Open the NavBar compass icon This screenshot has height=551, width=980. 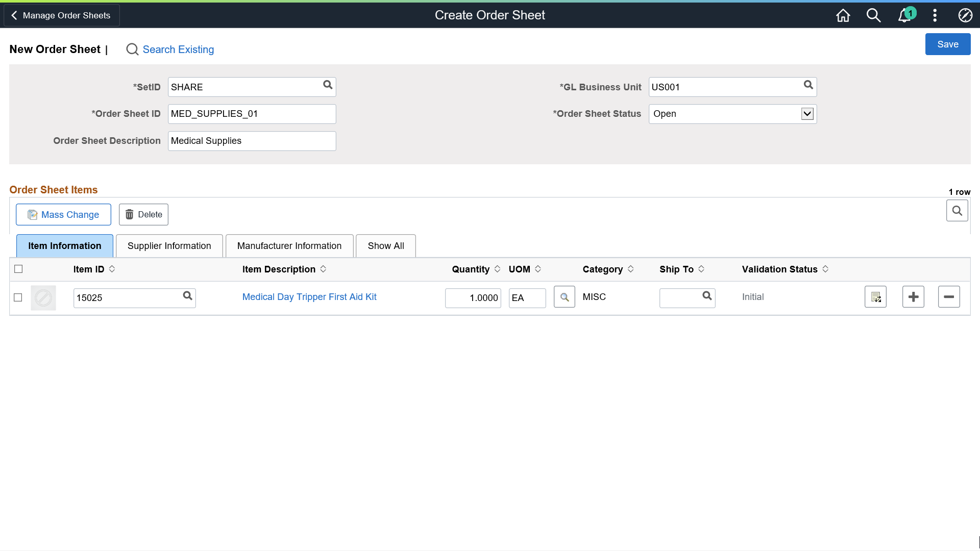pos(965,15)
